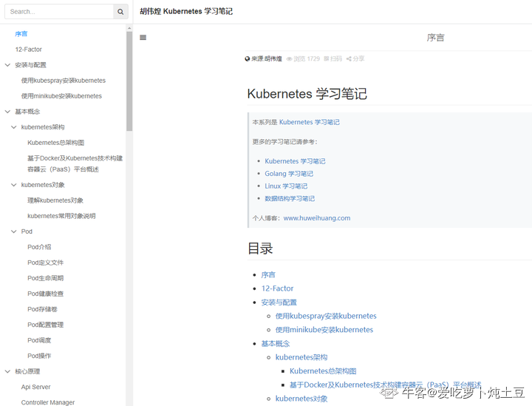Focus the Search input field
The height and width of the screenshot is (406, 532).
tap(59, 12)
